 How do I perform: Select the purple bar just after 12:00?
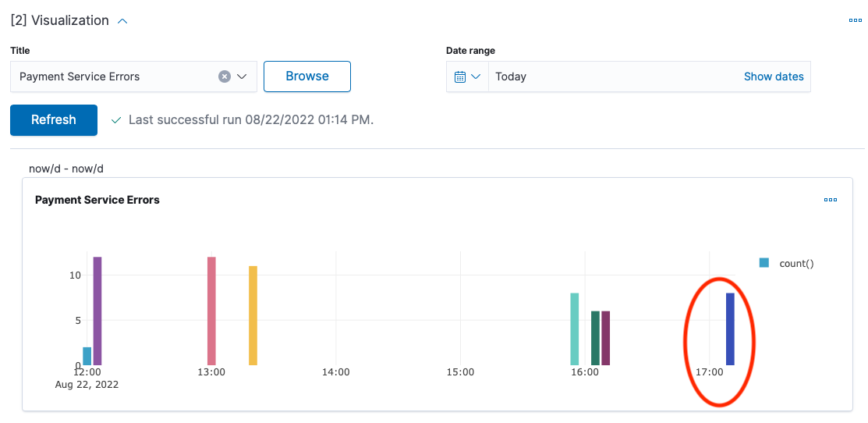[97, 311]
